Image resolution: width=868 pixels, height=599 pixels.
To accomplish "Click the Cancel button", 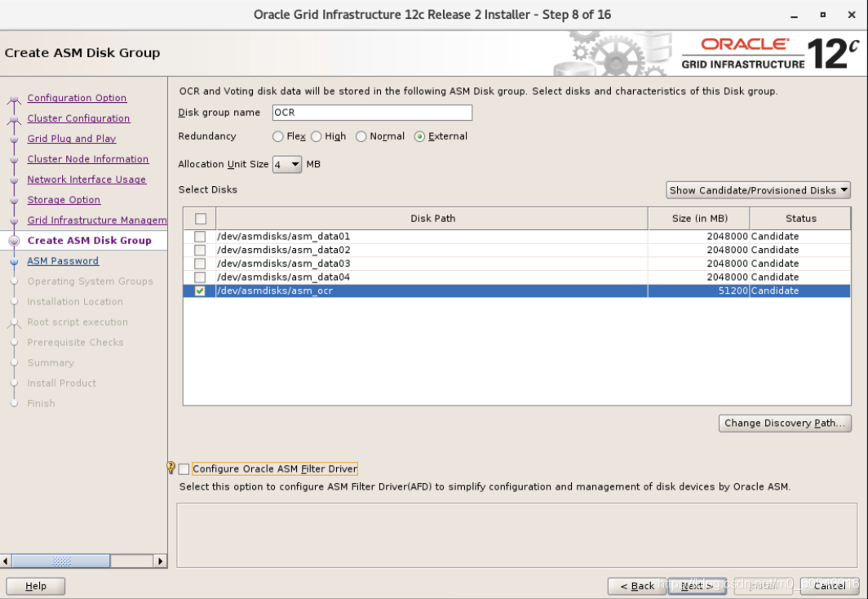I will (x=829, y=586).
